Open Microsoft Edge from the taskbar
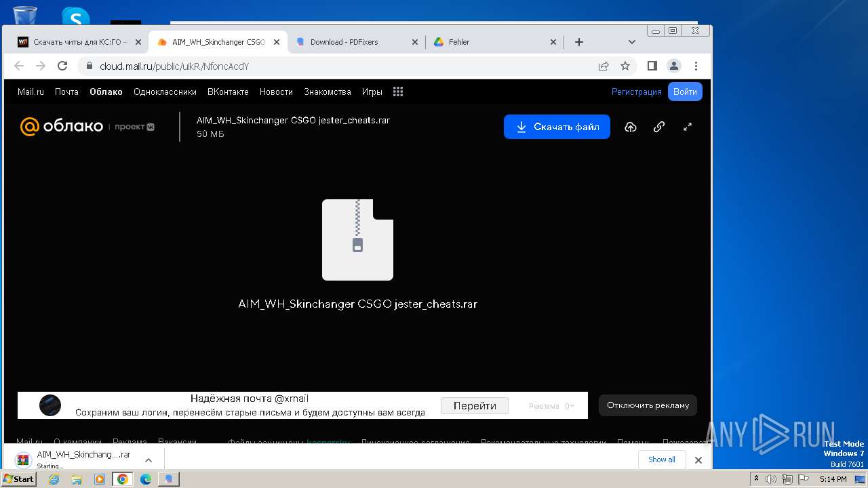The width and height of the screenshot is (868, 488). (x=146, y=479)
